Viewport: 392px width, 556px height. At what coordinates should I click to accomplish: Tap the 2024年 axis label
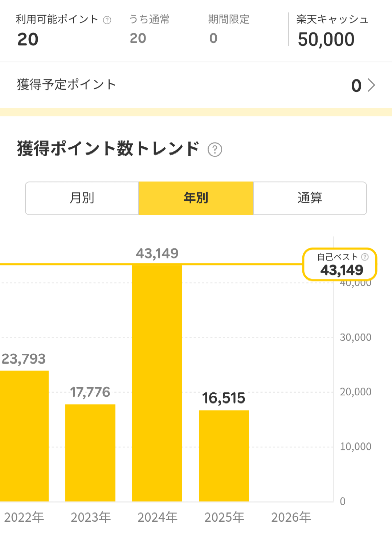(158, 517)
